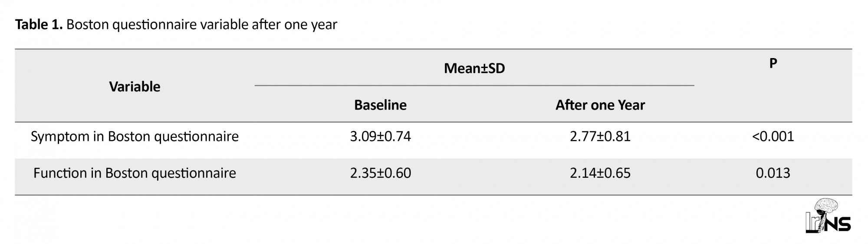Select Symptom in Boston questionnaire row label
Image resolution: width=868 pixels, height=244 pixels.
(135, 137)
